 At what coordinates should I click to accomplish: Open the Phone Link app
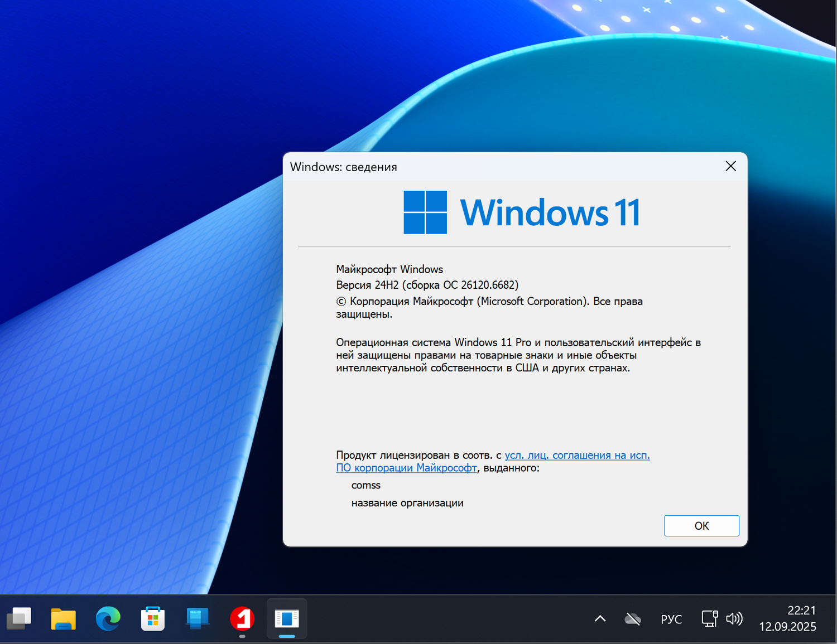coord(197,619)
